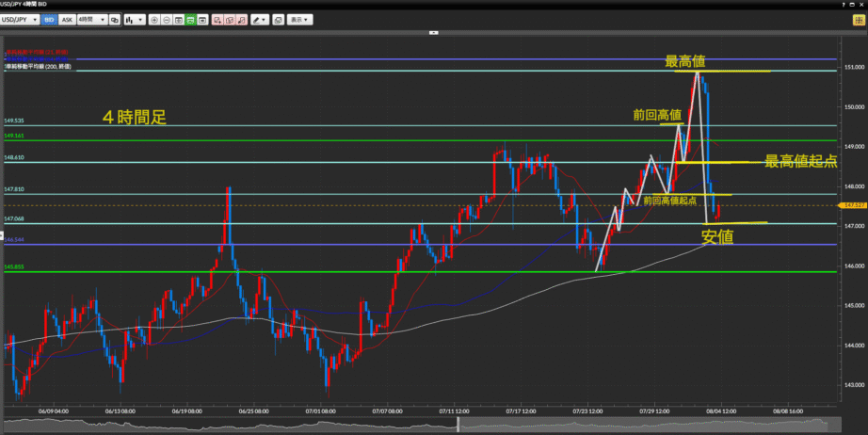Viewport: 868px width, 435px height.
Task: Open the 表示 display menu
Action: 299,20
